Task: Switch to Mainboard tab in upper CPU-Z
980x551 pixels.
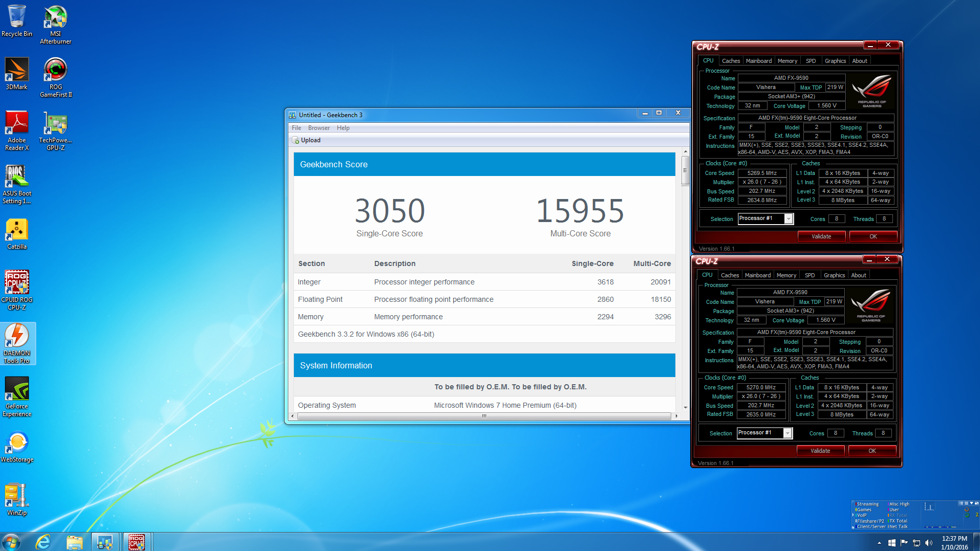Action: [x=759, y=61]
